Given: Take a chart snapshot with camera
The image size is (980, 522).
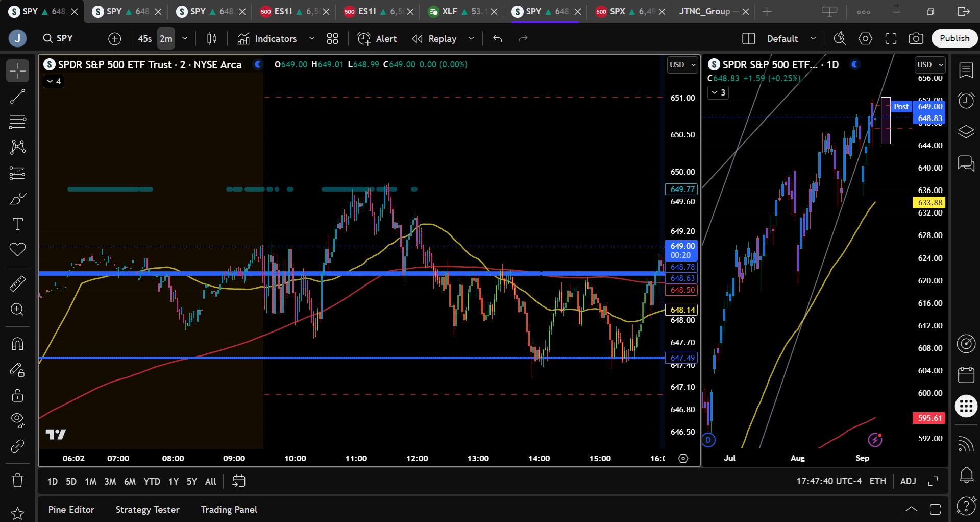Looking at the screenshot, I should [916, 38].
